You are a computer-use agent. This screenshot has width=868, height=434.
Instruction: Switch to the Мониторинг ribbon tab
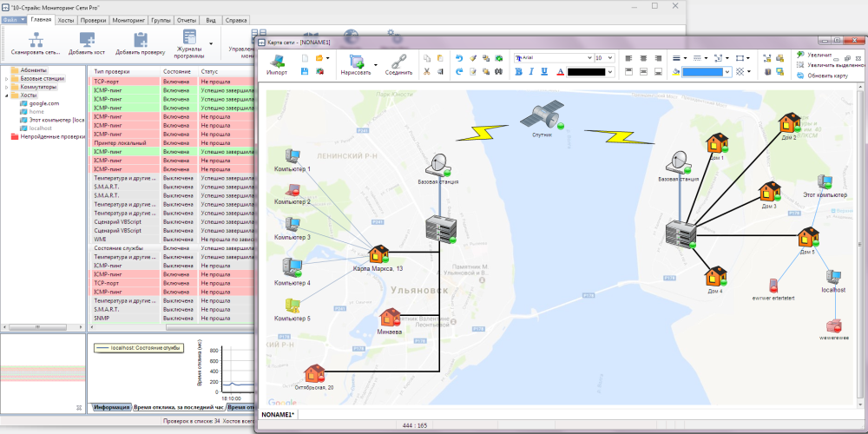[128, 20]
